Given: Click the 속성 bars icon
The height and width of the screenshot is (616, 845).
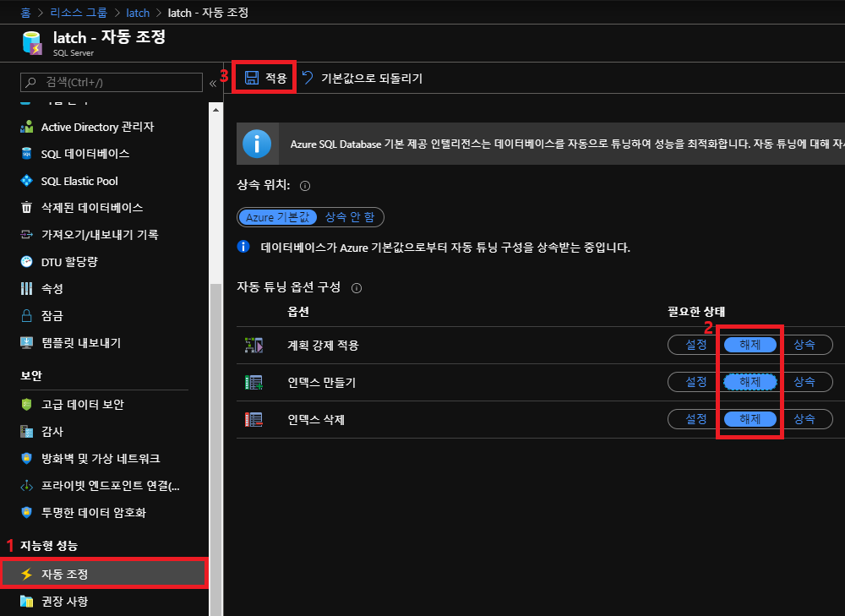Looking at the screenshot, I should tap(26, 288).
